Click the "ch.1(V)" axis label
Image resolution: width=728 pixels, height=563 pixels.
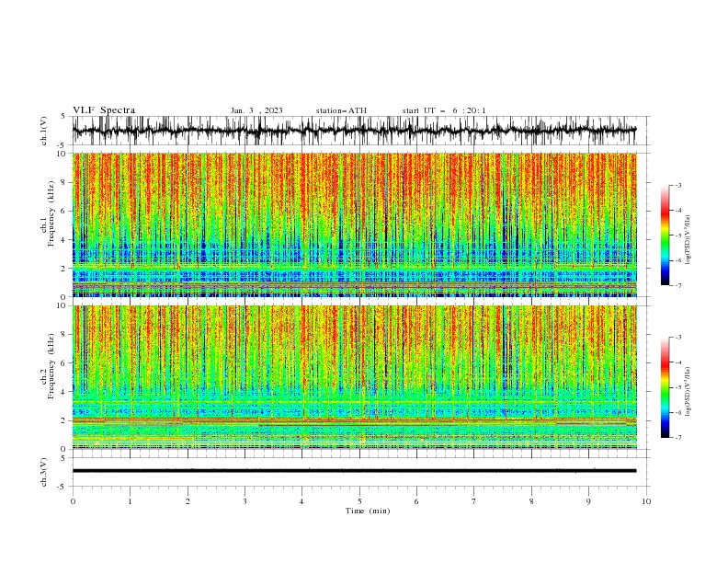[44, 131]
